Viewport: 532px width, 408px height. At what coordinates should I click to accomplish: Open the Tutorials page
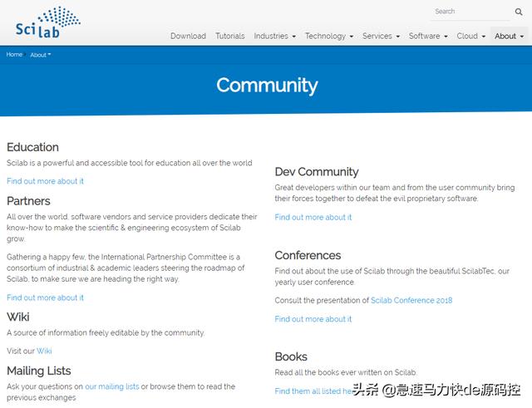pyautogui.click(x=229, y=36)
